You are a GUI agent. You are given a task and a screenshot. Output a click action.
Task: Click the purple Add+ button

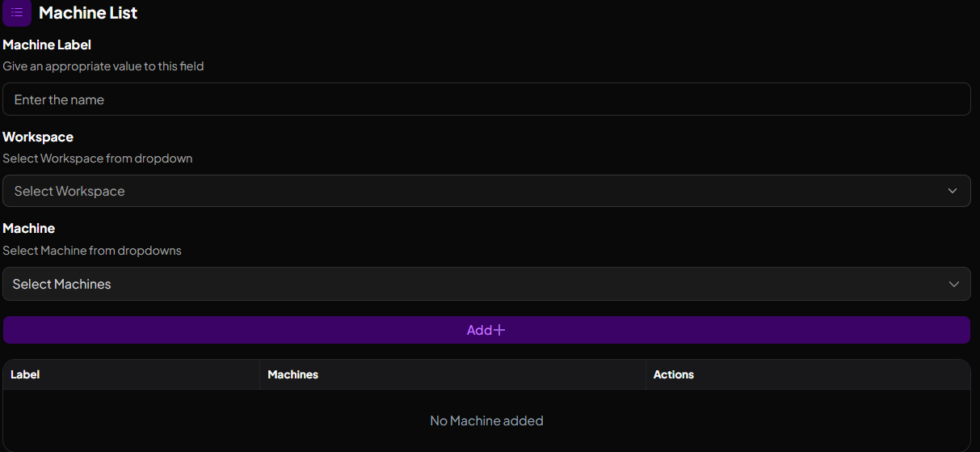click(486, 330)
